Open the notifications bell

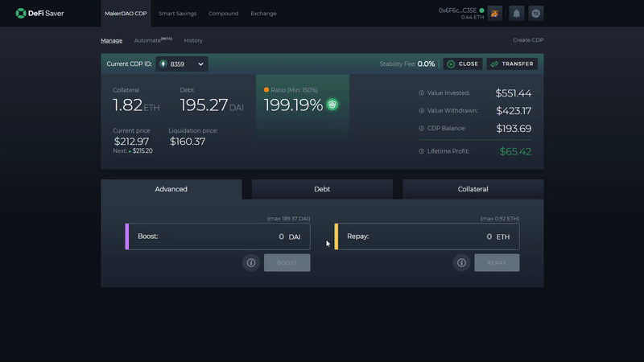click(x=516, y=14)
